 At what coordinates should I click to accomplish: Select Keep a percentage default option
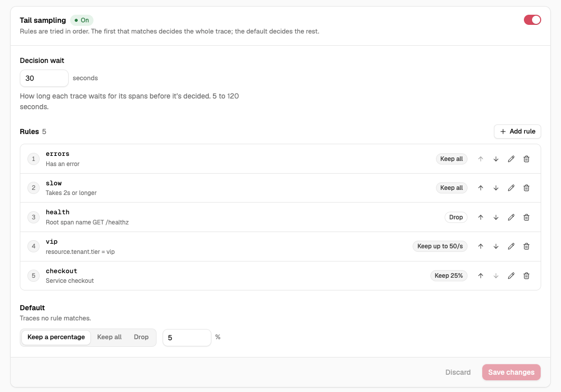coord(56,337)
